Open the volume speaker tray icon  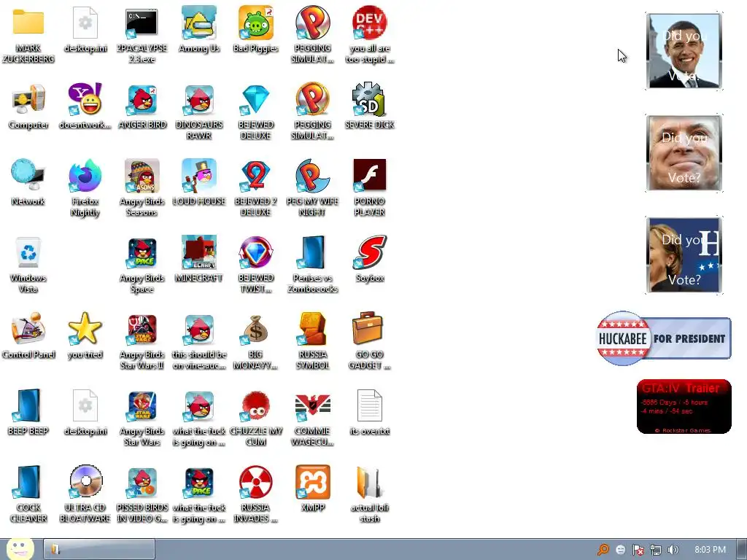click(673, 550)
